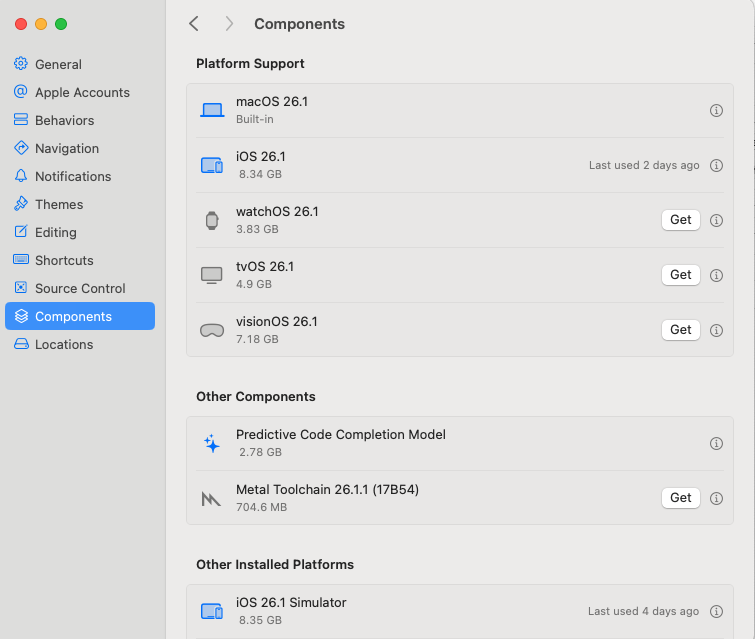
Task: Click the Predictive Code Completion sparkle icon
Action: click(212, 443)
